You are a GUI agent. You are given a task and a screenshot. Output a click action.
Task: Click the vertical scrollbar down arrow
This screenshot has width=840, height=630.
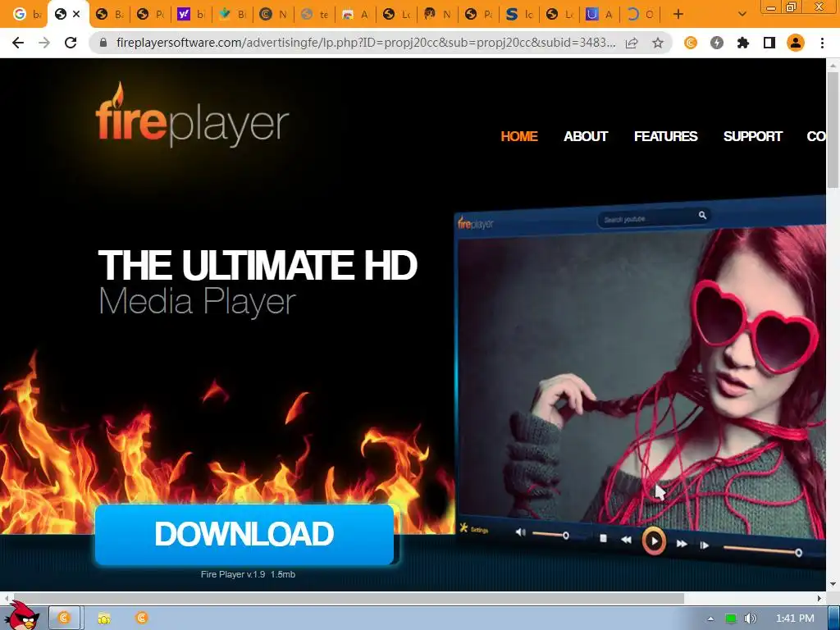(833, 584)
